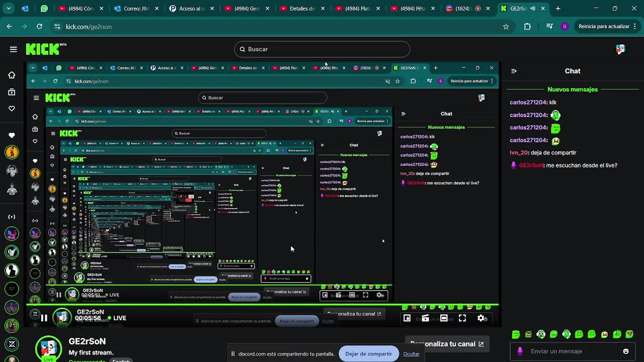
Task: Switch to the WhatsApp pinned tab
Action: [44, 9]
